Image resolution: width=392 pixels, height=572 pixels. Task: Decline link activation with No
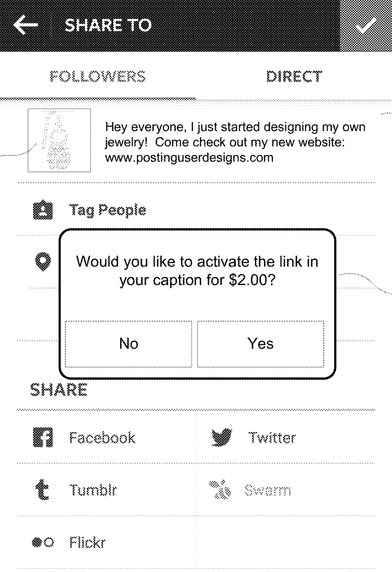click(129, 343)
